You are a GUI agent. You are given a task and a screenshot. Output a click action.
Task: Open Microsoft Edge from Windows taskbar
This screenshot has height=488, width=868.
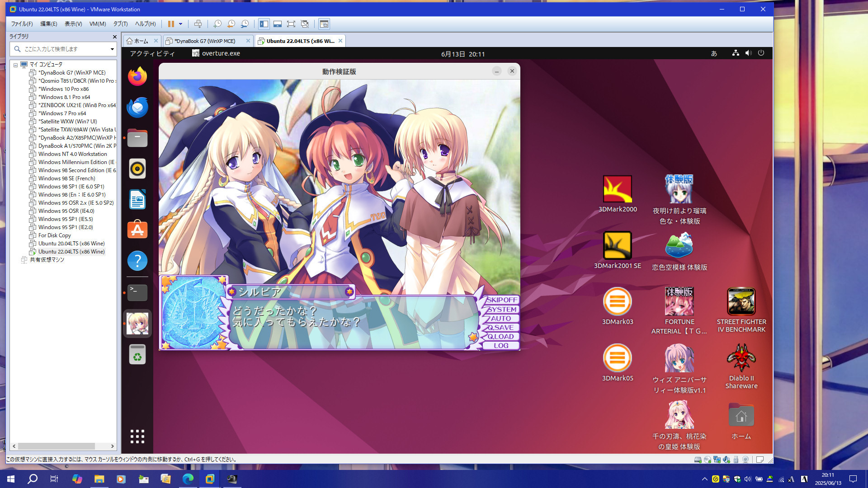[188, 479]
